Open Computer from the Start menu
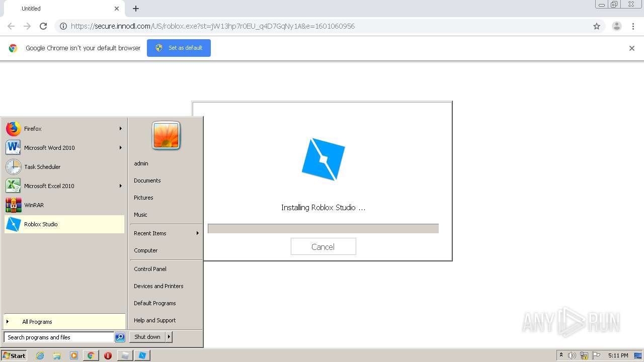This screenshot has width=644, height=362. [166, 250]
